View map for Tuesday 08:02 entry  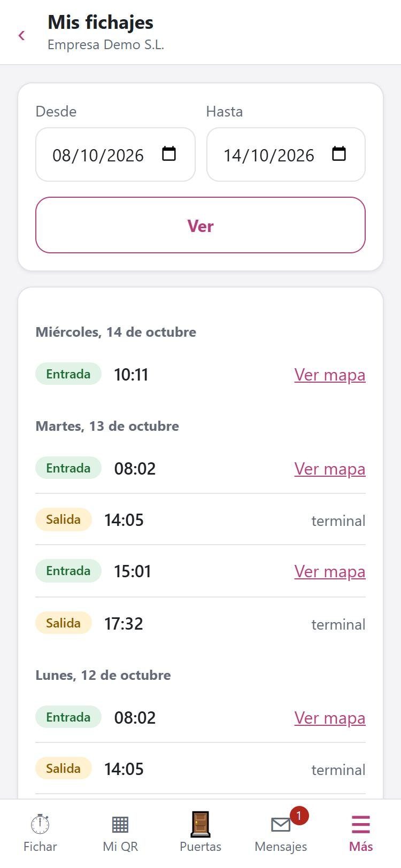330,469
